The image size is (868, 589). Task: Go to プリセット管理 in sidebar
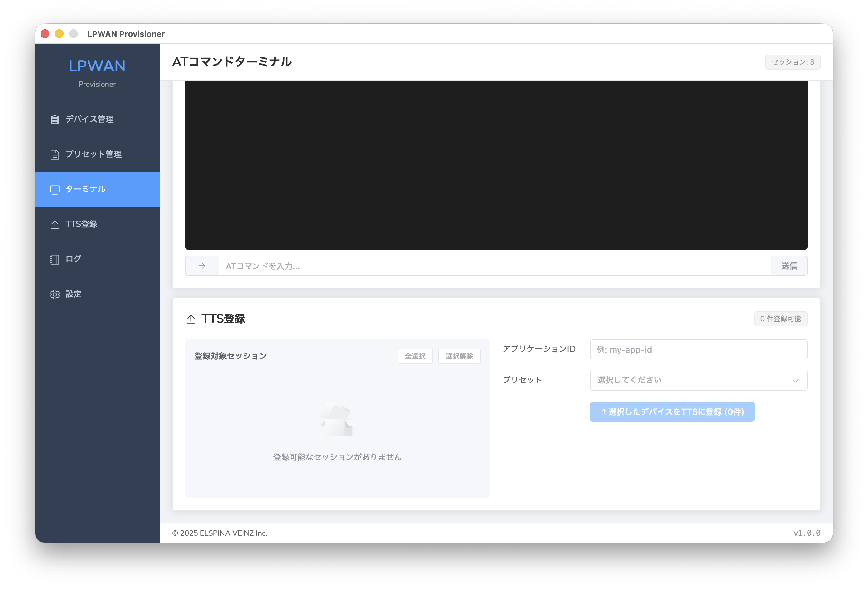[94, 154]
